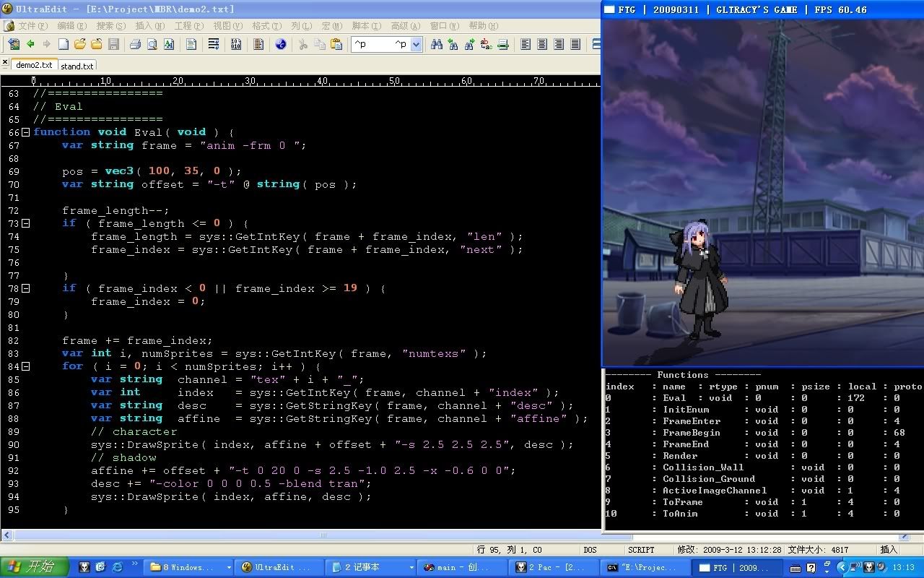Launch the web browser globe icon

[x=281, y=44]
